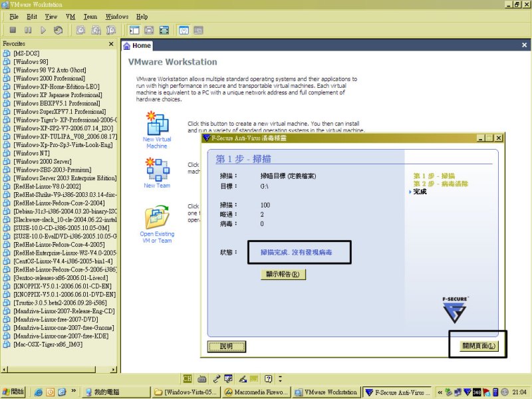Open the Edit menu
This screenshot has width=532, height=399.
(32, 17)
